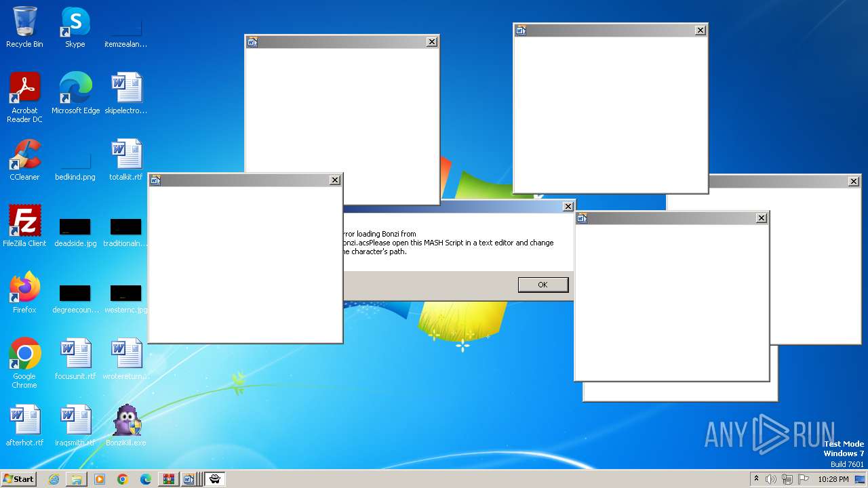Select the Acrobat Reader DC shortcut

point(24,98)
